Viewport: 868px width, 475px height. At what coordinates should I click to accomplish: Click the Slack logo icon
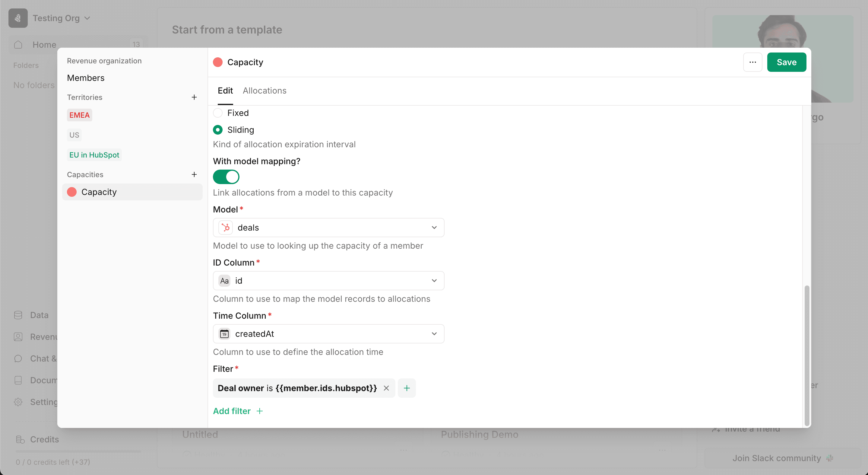(x=830, y=458)
